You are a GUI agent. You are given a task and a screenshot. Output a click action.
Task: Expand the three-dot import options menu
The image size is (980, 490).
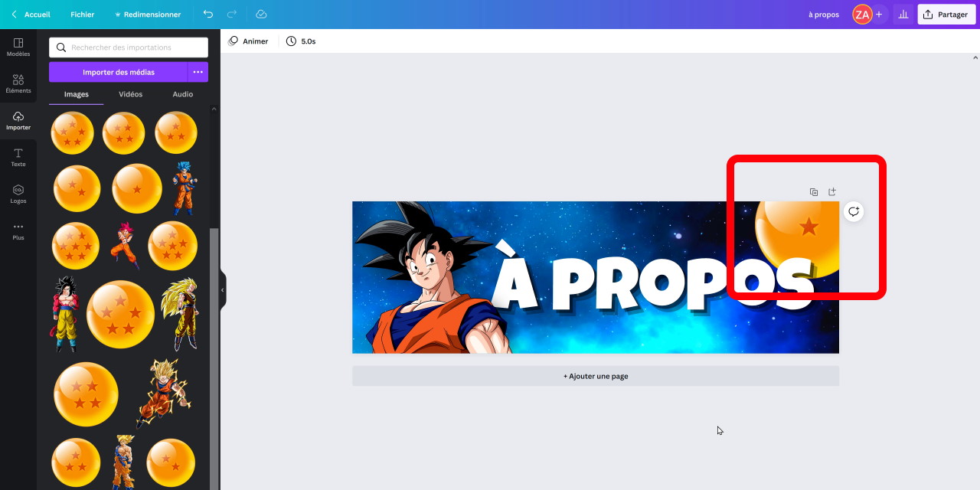[x=198, y=72]
